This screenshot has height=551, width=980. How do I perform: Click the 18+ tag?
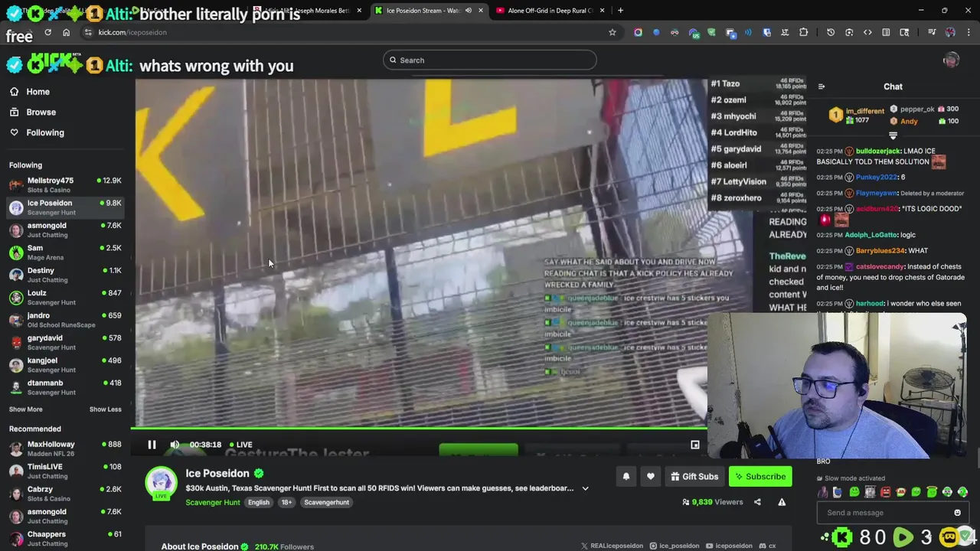[286, 502]
